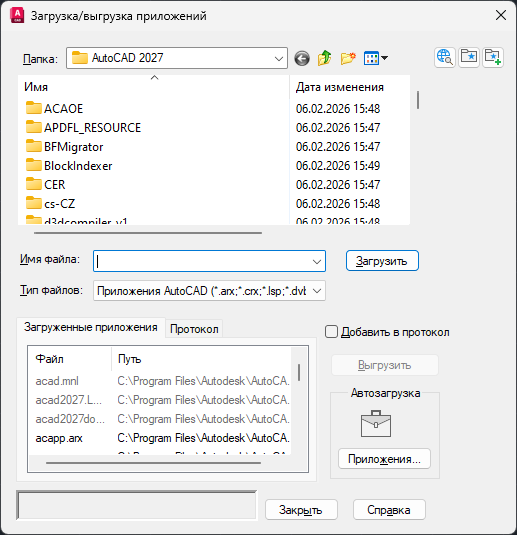Click the Закрыть button

[301, 510]
